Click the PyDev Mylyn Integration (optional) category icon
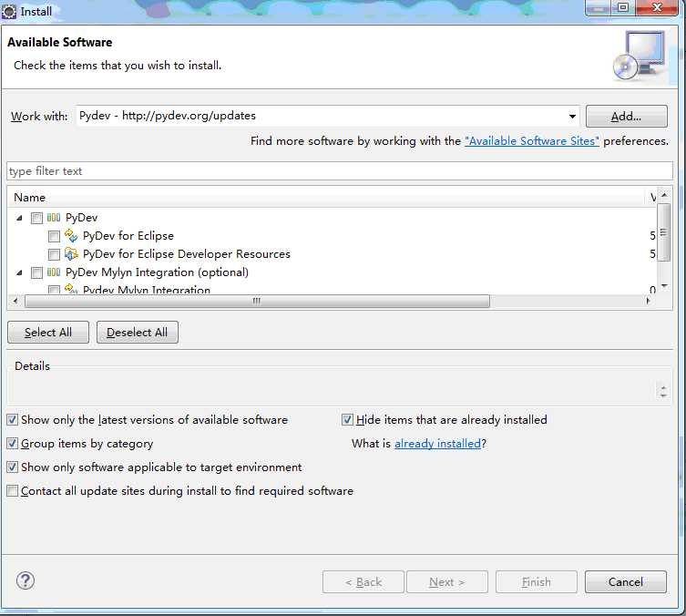The image size is (686, 616). [x=54, y=272]
